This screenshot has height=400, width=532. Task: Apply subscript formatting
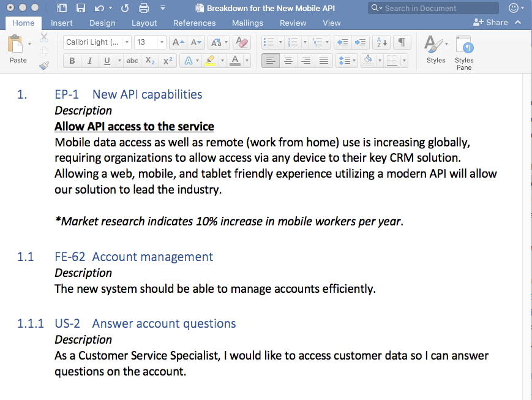(x=149, y=61)
